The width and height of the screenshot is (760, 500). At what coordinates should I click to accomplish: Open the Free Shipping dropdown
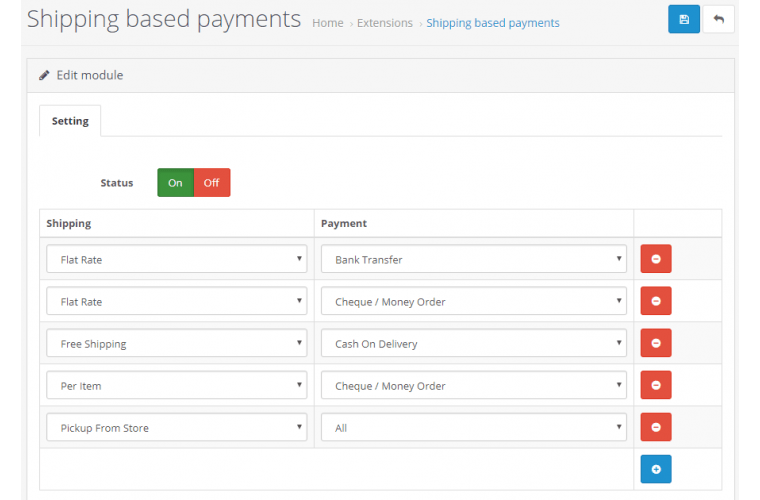click(x=177, y=343)
